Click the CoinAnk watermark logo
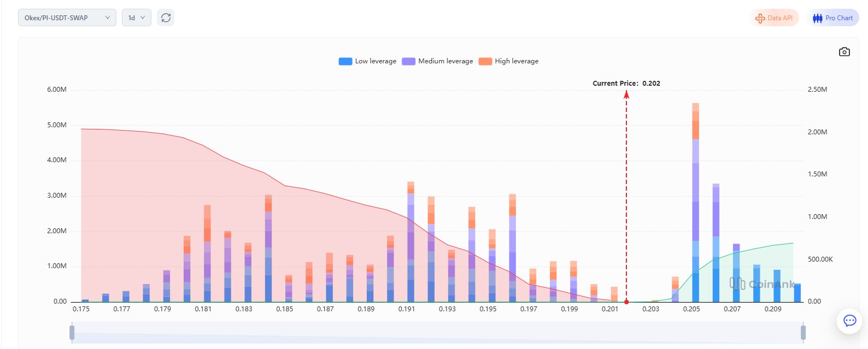Screen dimensions: 868x349 (x=737, y=283)
